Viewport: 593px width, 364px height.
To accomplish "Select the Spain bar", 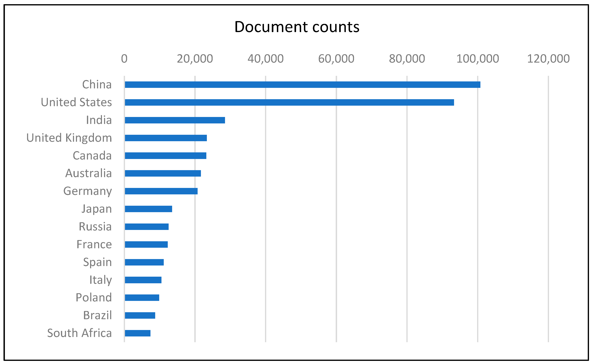I will pos(144,262).
